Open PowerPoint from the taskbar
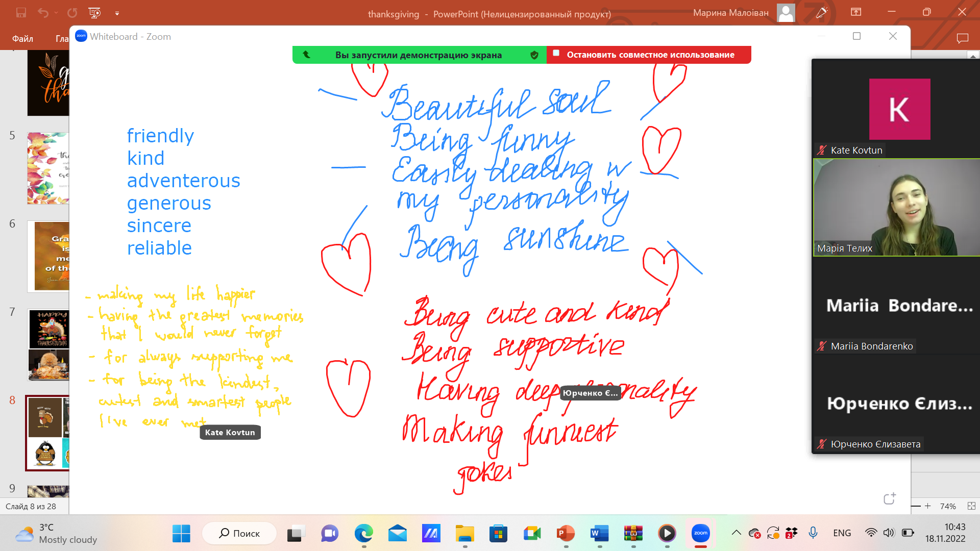The height and width of the screenshot is (551, 980). coord(566,534)
